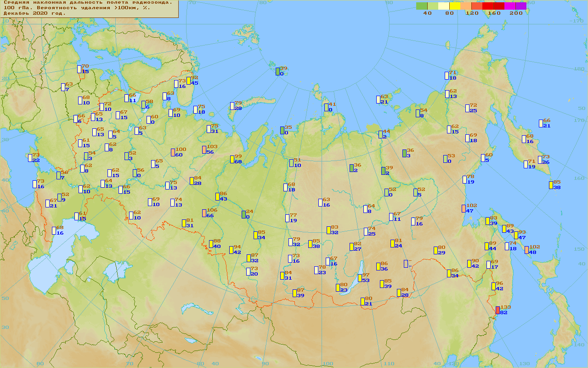Screen dimensions: 588x368
Task: Click the marker labeled 80 / 23
Action: [338, 287]
